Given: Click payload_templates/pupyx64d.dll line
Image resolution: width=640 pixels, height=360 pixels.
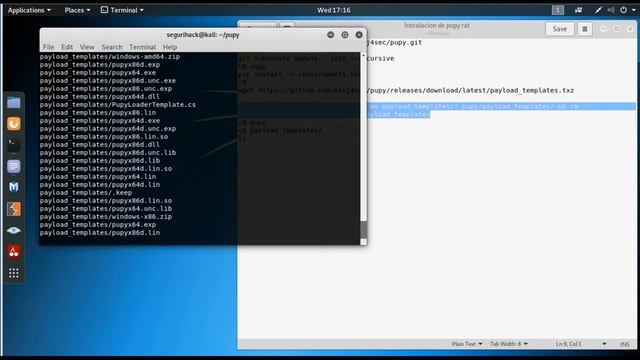Looking at the screenshot, I should coord(100,97).
